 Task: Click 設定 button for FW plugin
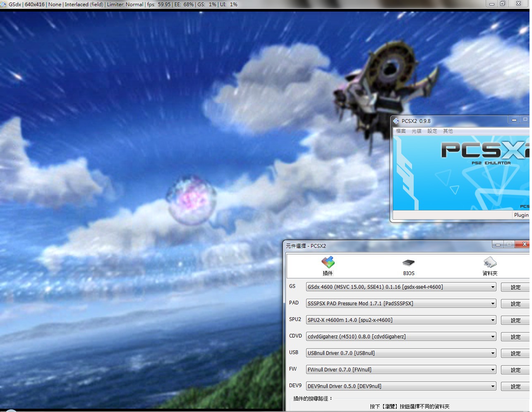click(515, 370)
